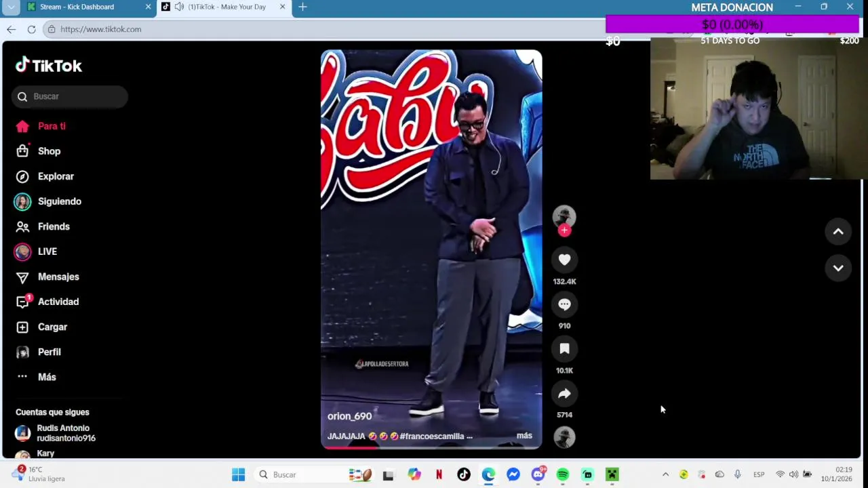Open the browser tab list dropdown
868x488 pixels.
(x=11, y=7)
